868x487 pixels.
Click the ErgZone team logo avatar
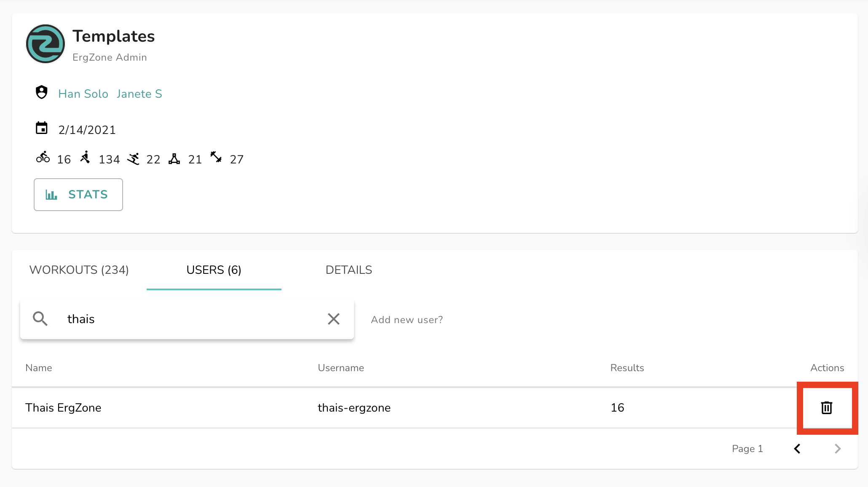(x=46, y=44)
